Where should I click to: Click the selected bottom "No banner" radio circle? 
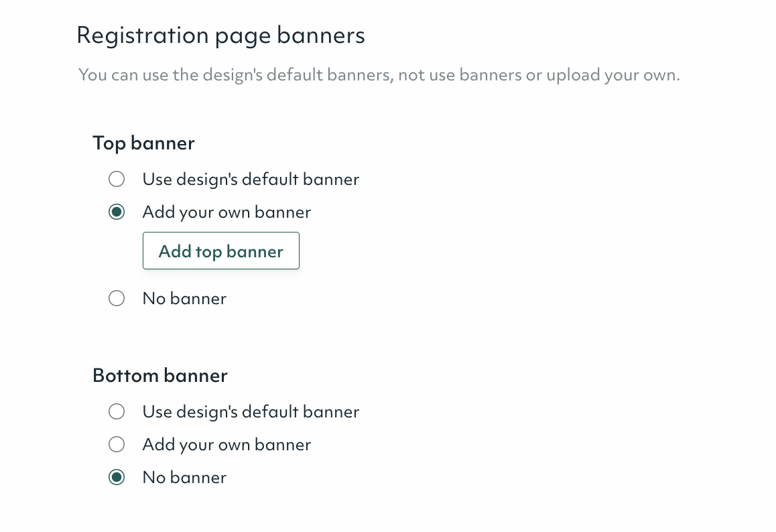(117, 478)
